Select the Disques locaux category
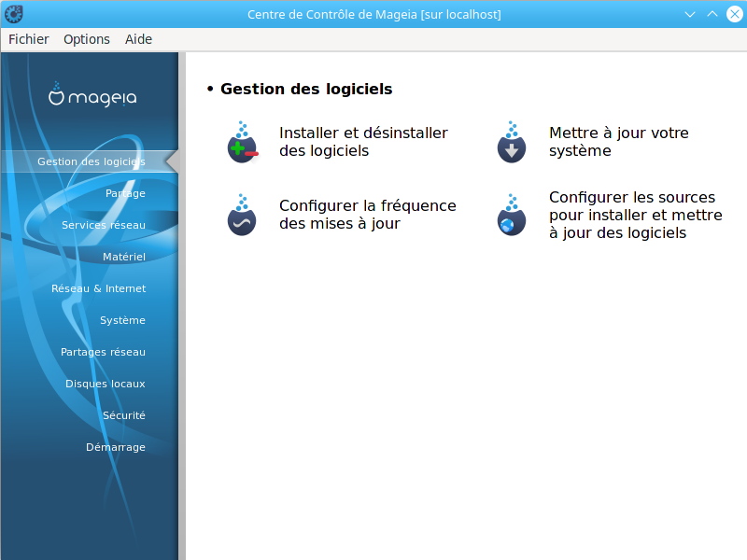747x560 pixels. tap(106, 384)
